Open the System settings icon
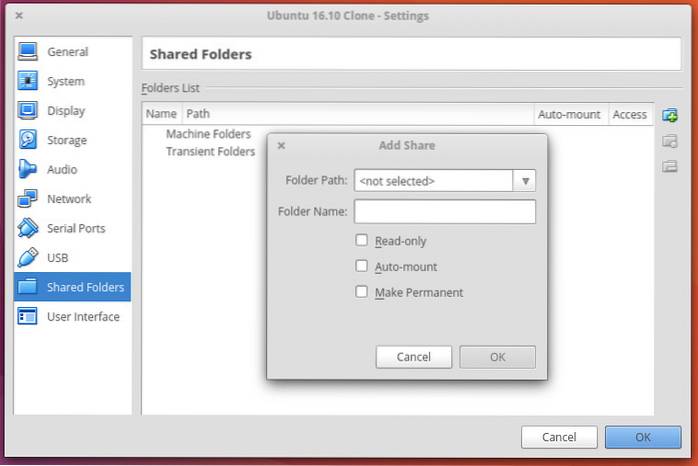This screenshot has width=698, height=466. [28, 82]
